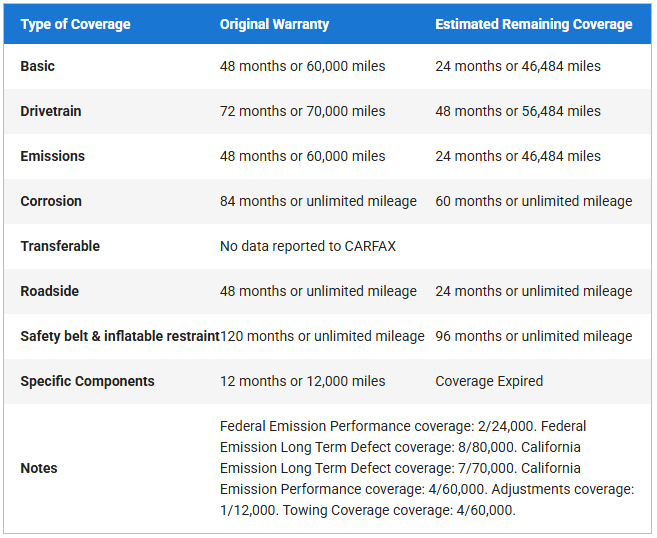Click the Roadside row label
Screen dimensions: 657x538
tap(50, 291)
